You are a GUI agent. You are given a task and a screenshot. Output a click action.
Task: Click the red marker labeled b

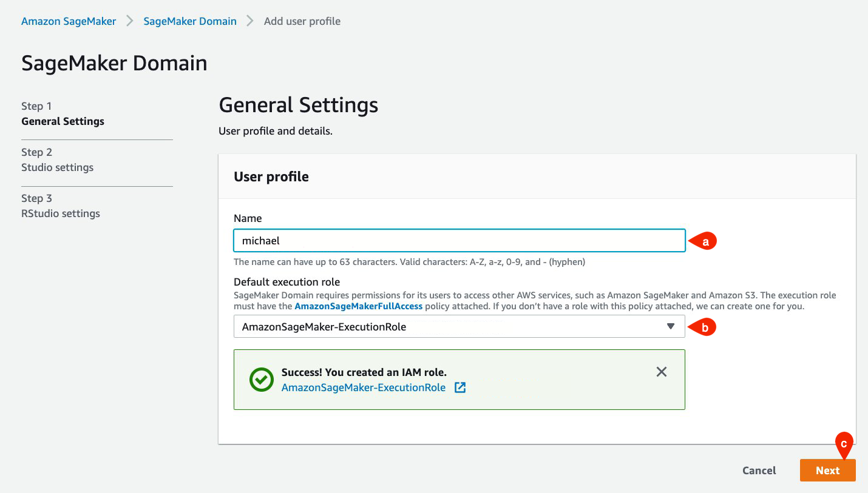704,327
